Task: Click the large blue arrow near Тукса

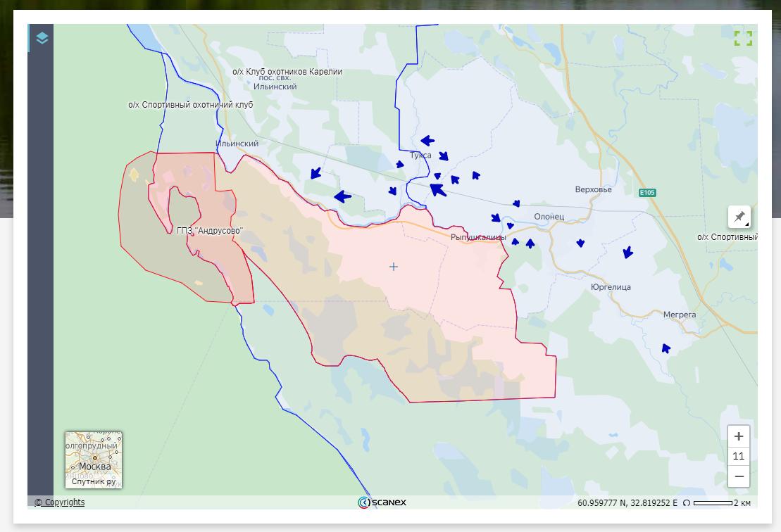Action: [x=437, y=189]
